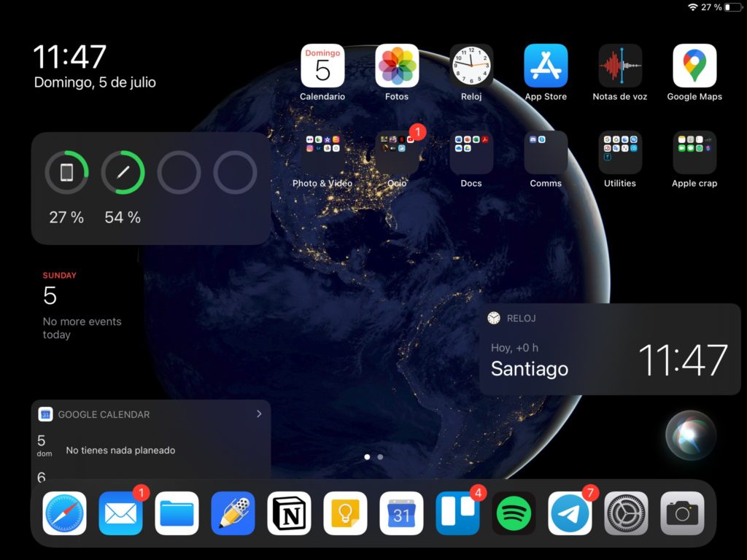Screen dimensions: 747x560
Task: Open Trello in the dock
Action: (x=457, y=513)
